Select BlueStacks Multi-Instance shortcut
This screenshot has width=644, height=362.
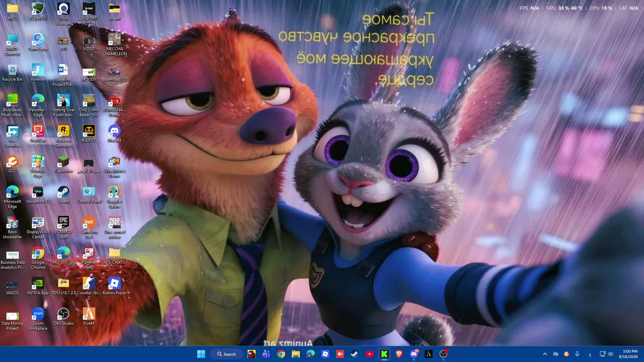(x=13, y=106)
